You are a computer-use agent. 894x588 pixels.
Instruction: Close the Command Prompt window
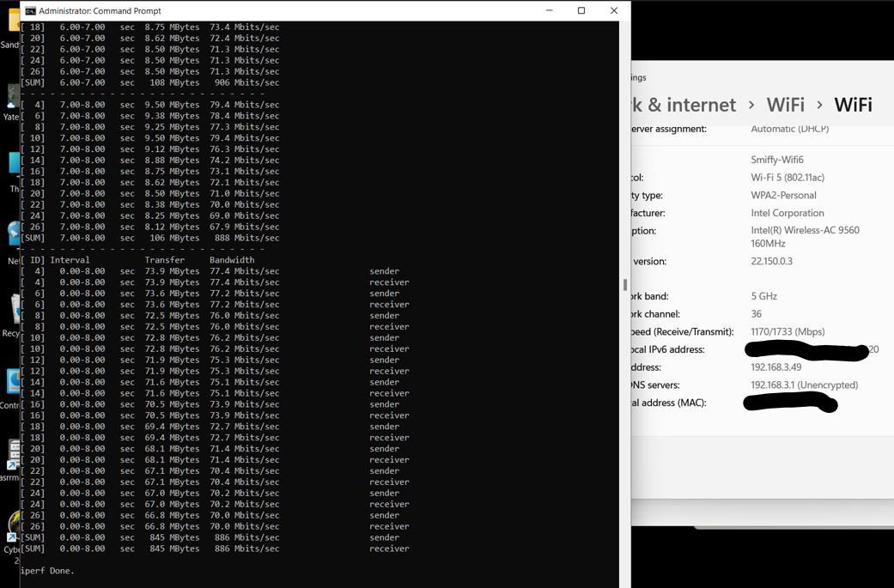point(614,11)
